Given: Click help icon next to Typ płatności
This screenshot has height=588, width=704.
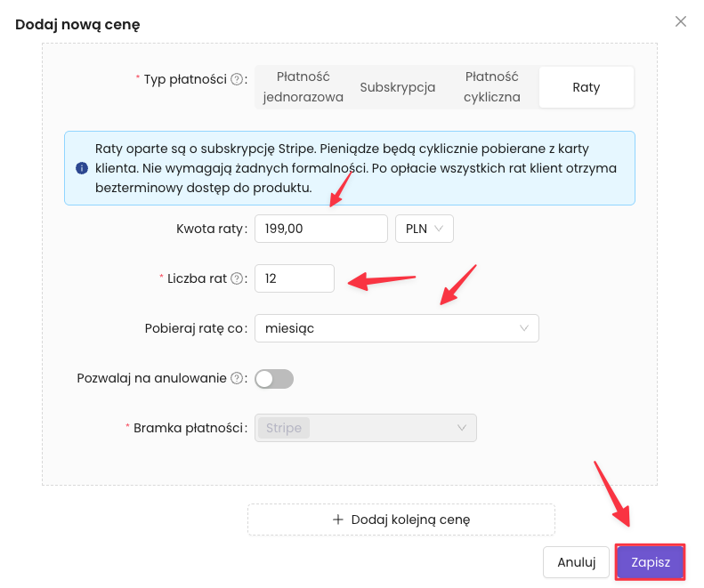Looking at the screenshot, I should [237, 79].
